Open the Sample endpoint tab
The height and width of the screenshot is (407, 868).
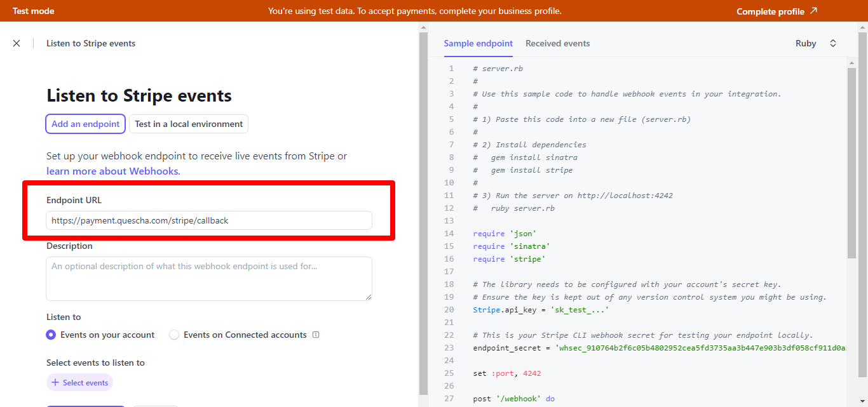[478, 43]
